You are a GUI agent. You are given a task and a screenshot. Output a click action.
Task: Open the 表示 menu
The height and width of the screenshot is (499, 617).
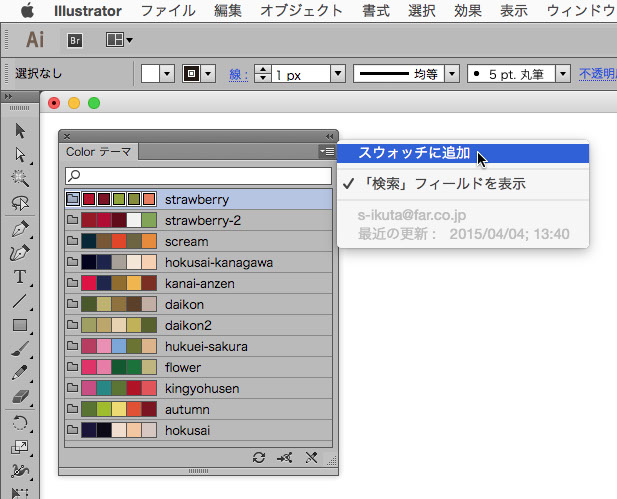[x=514, y=11]
